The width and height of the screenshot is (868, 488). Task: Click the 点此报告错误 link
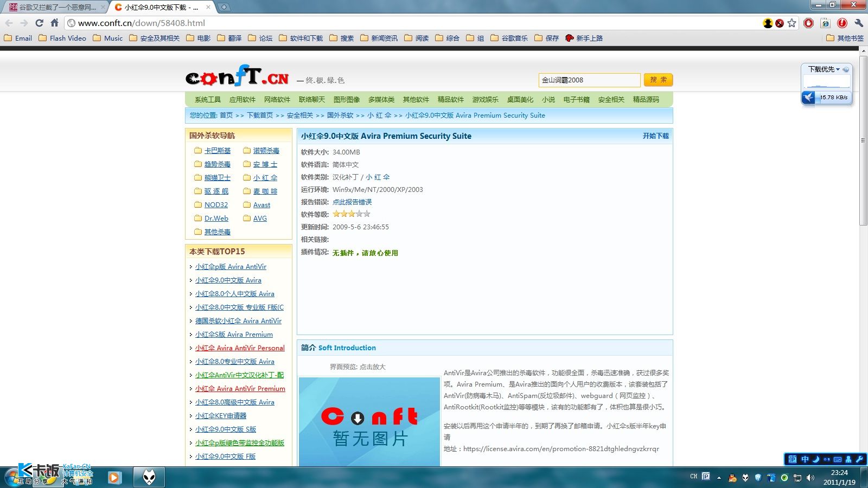pyautogui.click(x=352, y=202)
